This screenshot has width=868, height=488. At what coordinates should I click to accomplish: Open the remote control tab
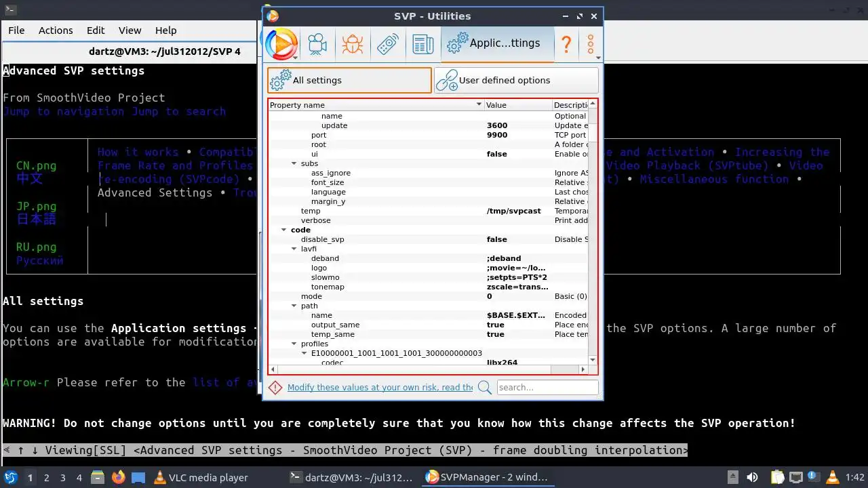(x=387, y=45)
